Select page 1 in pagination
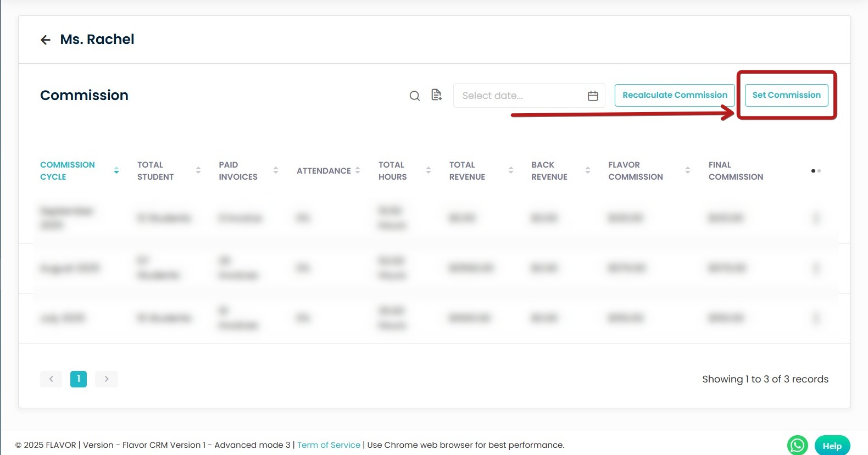This screenshot has height=455, width=868. point(79,379)
